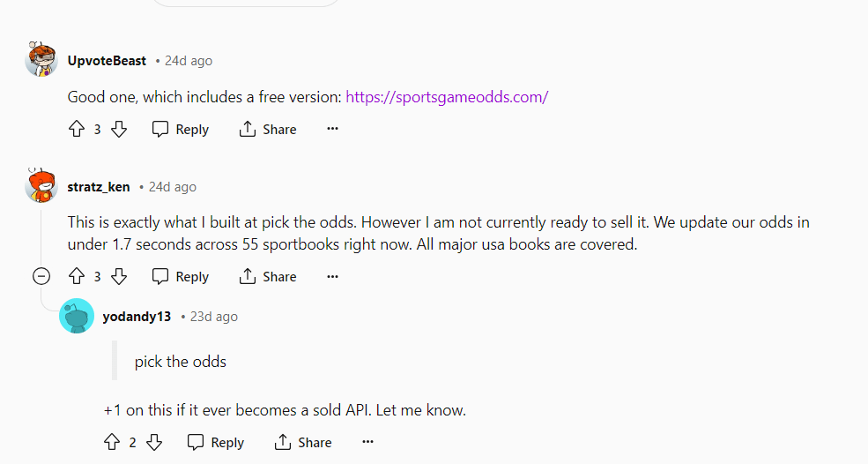The height and width of the screenshot is (464, 868).
Task: Collapse the stratz_ken comment thread
Action: 41,277
